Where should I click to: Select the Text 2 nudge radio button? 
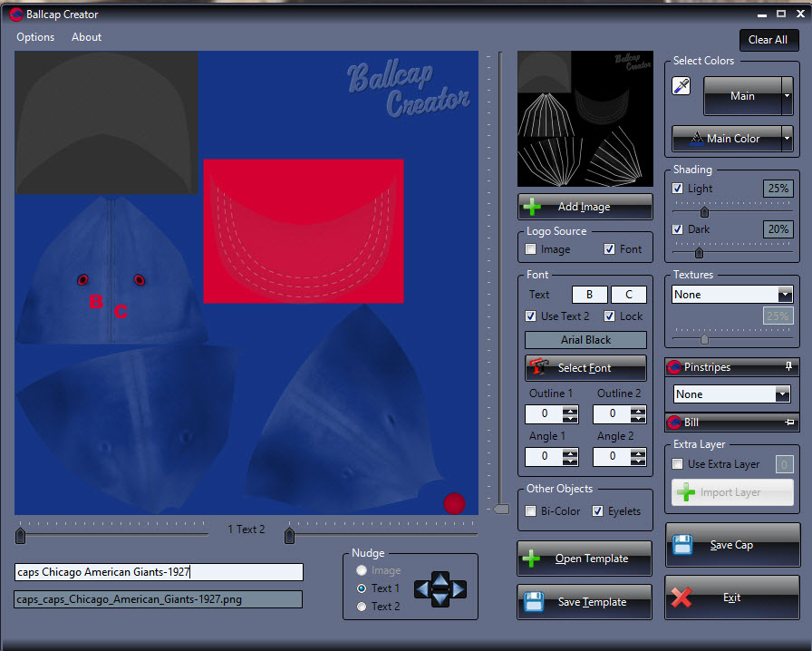(x=363, y=607)
